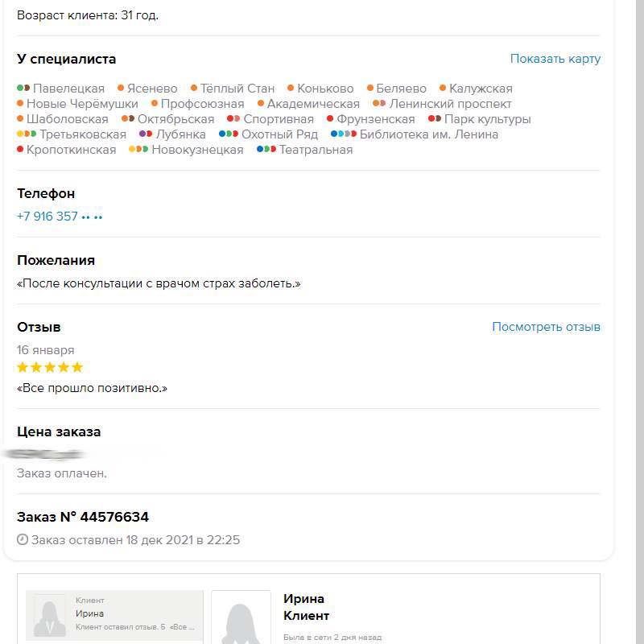Select the Тёплый Стан station

pyautogui.click(x=237, y=89)
